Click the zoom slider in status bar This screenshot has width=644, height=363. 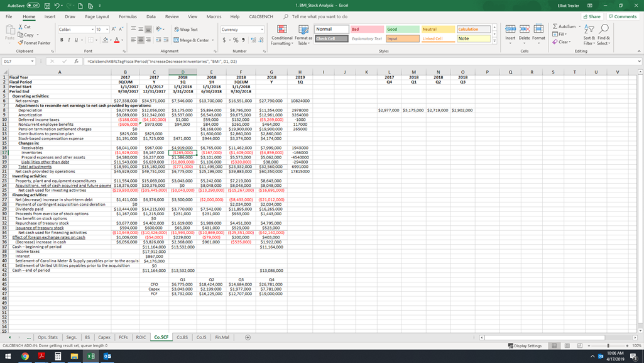pyautogui.click(x=608, y=346)
